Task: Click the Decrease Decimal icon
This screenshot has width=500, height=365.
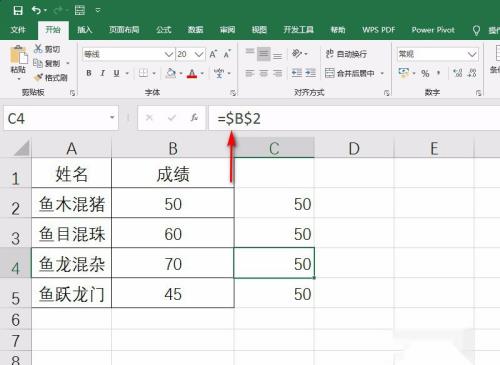Action: click(472, 73)
